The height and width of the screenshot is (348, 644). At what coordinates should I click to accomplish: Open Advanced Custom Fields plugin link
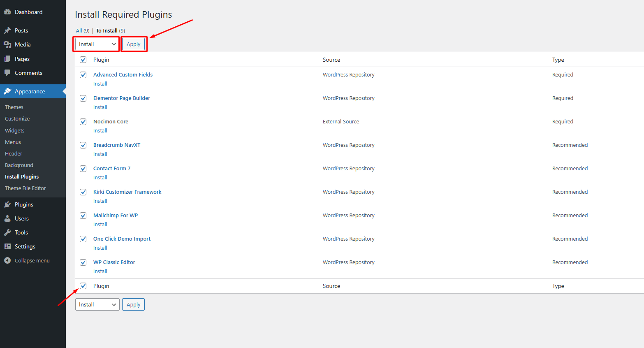click(123, 74)
